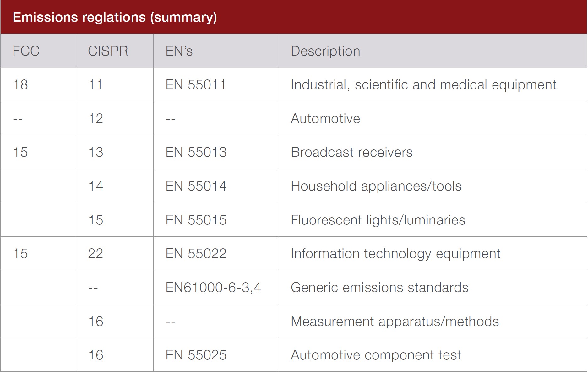Click the EN 55014 entry
Image resolution: width=588 pixels, height=373 pixels.
pyautogui.click(x=196, y=186)
